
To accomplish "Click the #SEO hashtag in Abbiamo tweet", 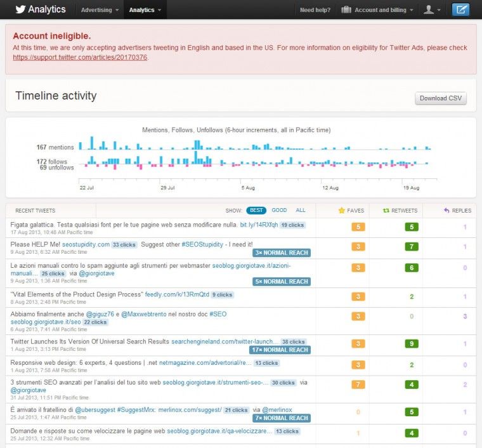I will pos(218,314).
